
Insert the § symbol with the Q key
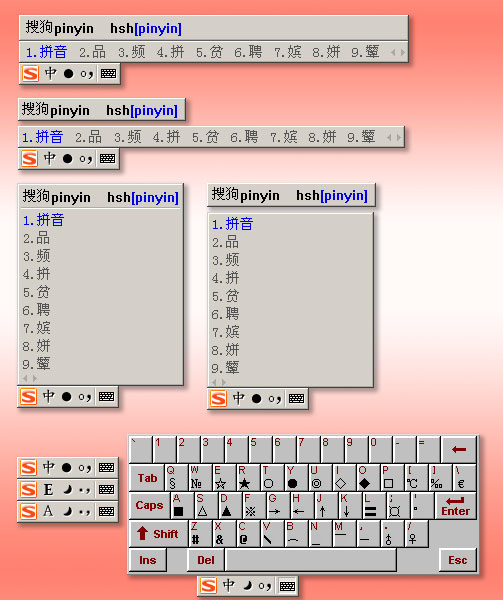point(176,478)
